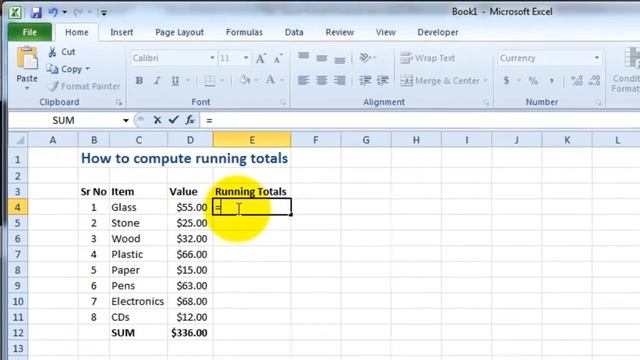640x360 pixels.
Task: Click the Name Box showing SUM
Action: coord(64,120)
